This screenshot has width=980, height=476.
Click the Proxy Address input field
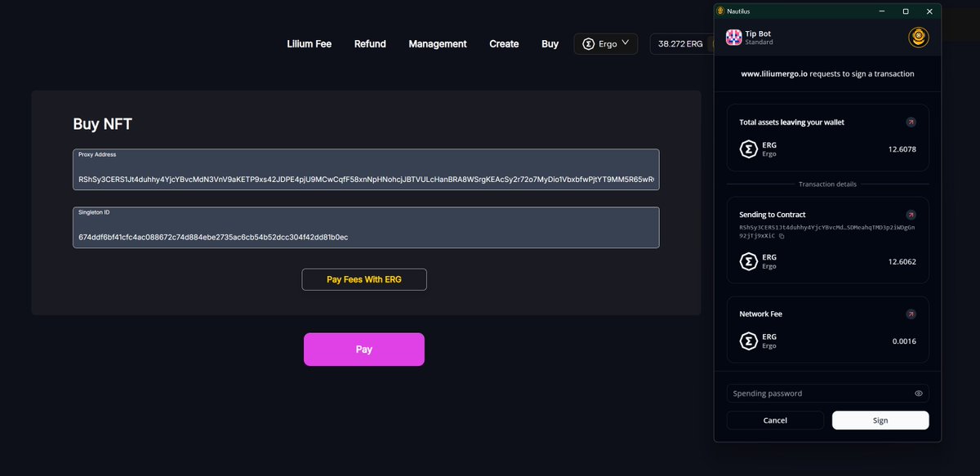point(366,170)
